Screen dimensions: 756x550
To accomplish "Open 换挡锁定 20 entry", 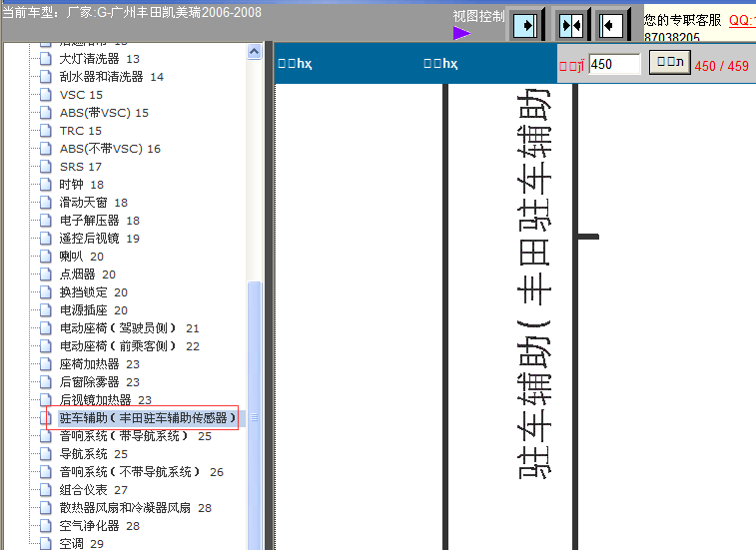I will [94, 292].
